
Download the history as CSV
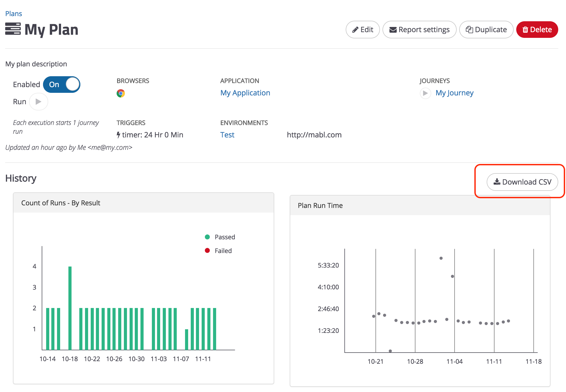[x=522, y=182]
